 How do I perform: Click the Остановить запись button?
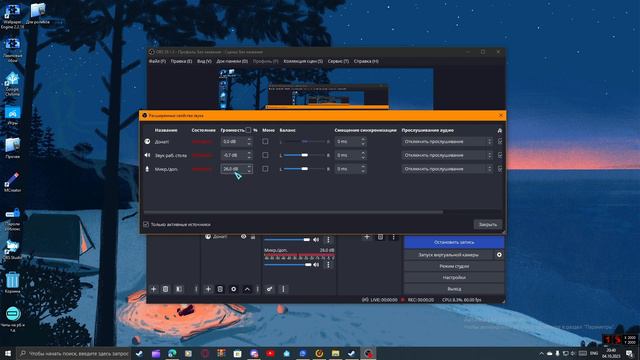(x=454, y=242)
